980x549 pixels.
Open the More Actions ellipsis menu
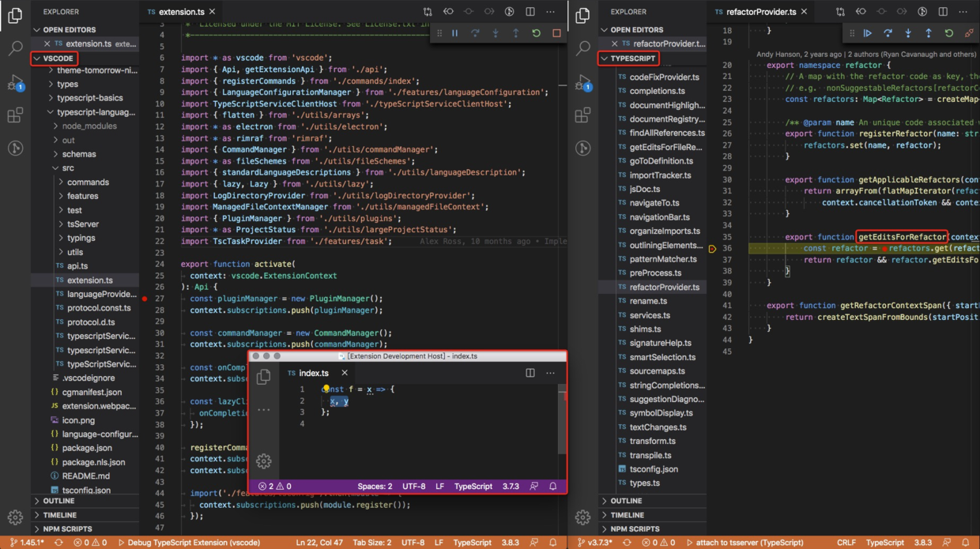click(x=551, y=11)
